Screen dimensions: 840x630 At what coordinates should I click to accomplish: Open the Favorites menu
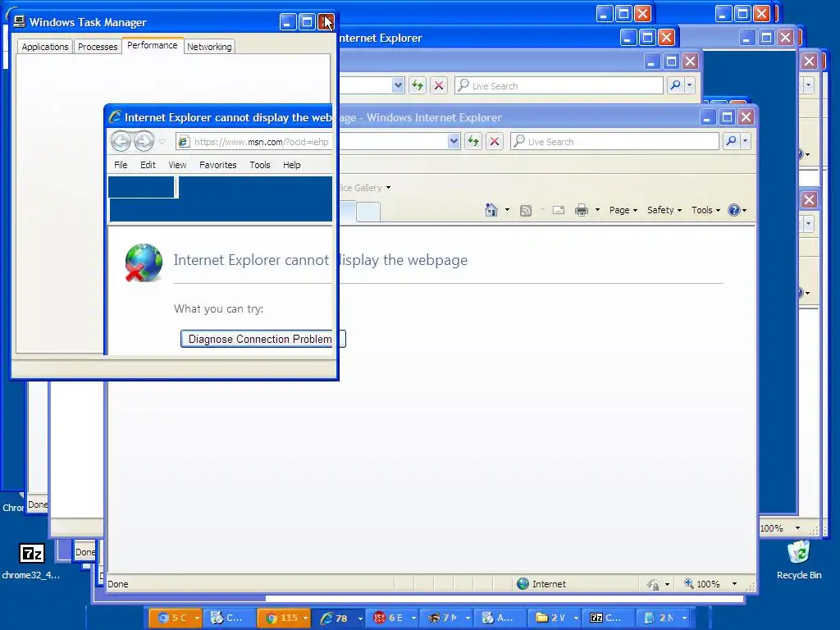click(217, 165)
